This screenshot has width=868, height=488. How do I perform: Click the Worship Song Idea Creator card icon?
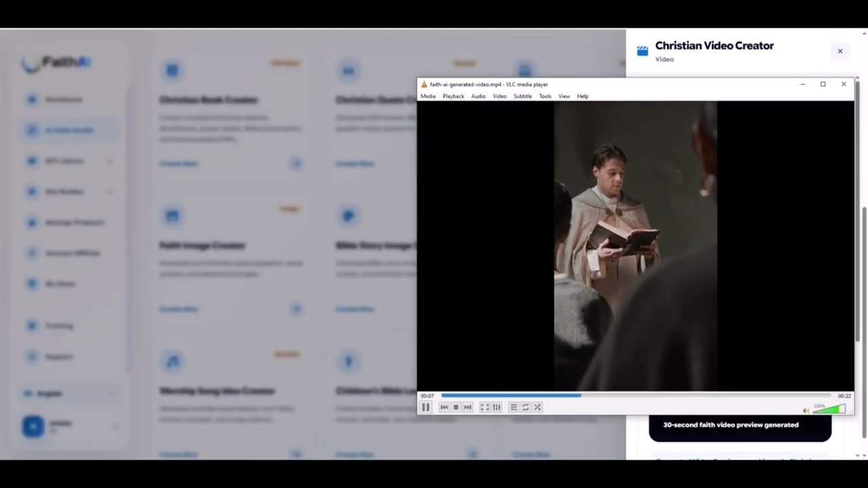(172, 361)
